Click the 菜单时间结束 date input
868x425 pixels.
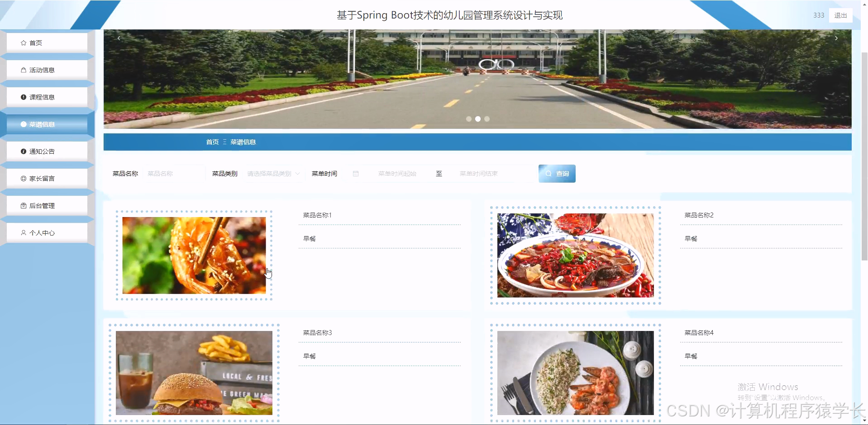click(479, 174)
